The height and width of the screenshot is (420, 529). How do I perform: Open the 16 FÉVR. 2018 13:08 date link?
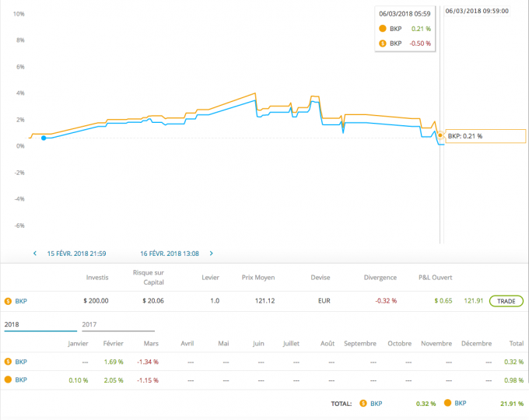[x=170, y=254]
